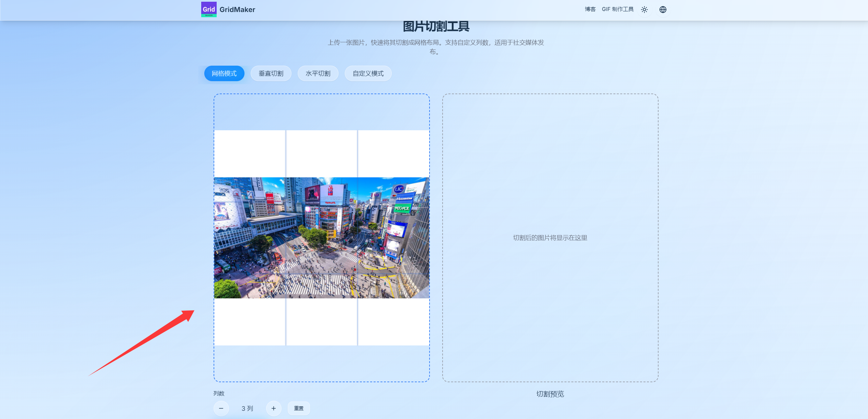Screen dimensions: 868x419
Task: Click the plus icon to increase columns
Action: pyautogui.click(x=273, y=408)
